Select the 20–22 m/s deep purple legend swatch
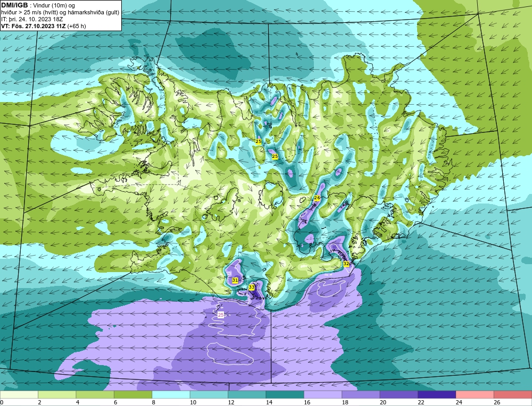The image size is (532, 406). (x=399, y=394)
